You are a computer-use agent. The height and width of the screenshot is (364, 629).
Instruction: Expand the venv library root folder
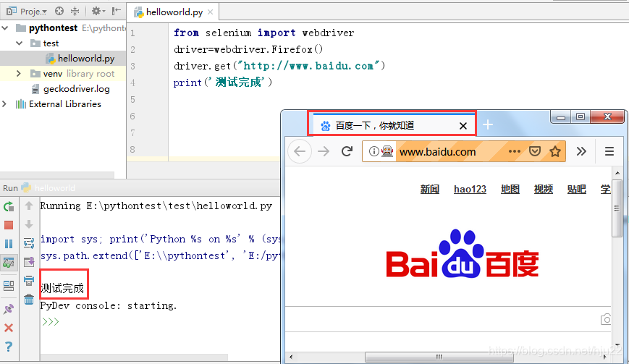coord(18,73)
